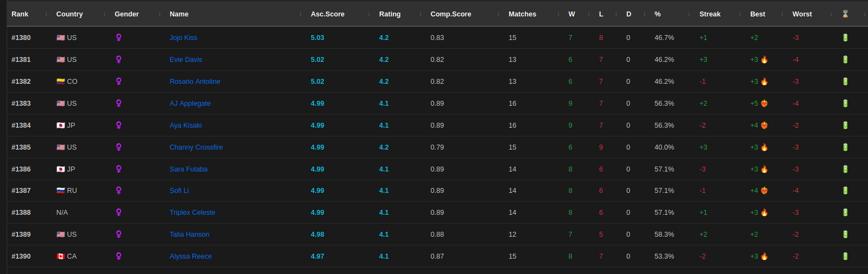
Task: Open Rosario Antoline profile link
Action: click(x=195, y=82)
